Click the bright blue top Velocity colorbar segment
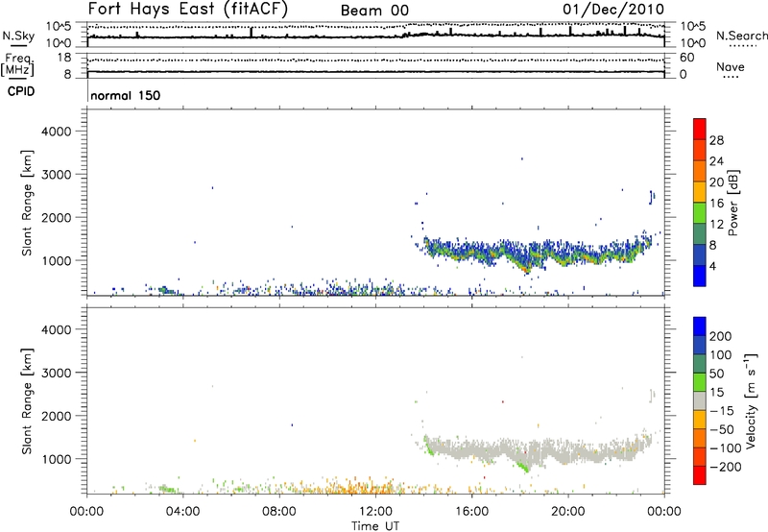Viewport: 768px width, 532px height. click(700, 326)
